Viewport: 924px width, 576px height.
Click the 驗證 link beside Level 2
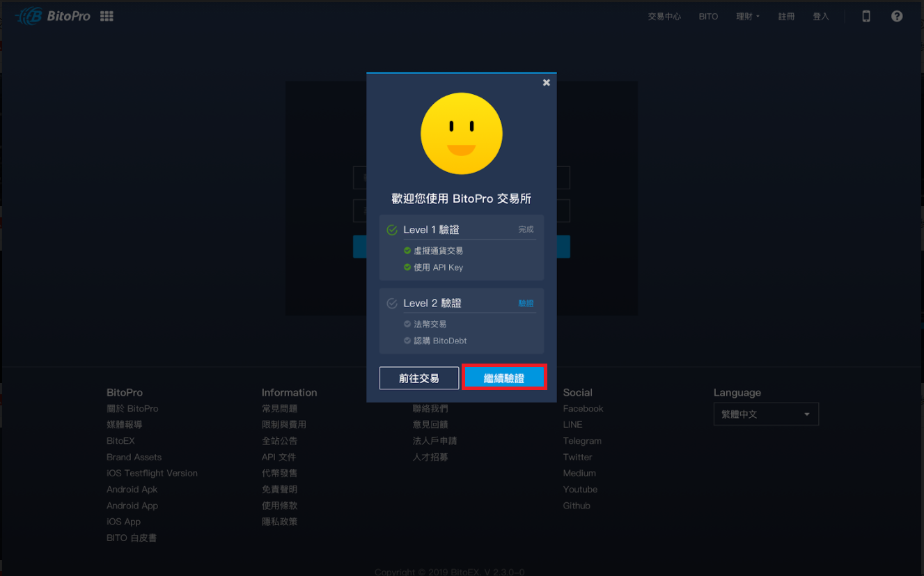click(526, 304)
